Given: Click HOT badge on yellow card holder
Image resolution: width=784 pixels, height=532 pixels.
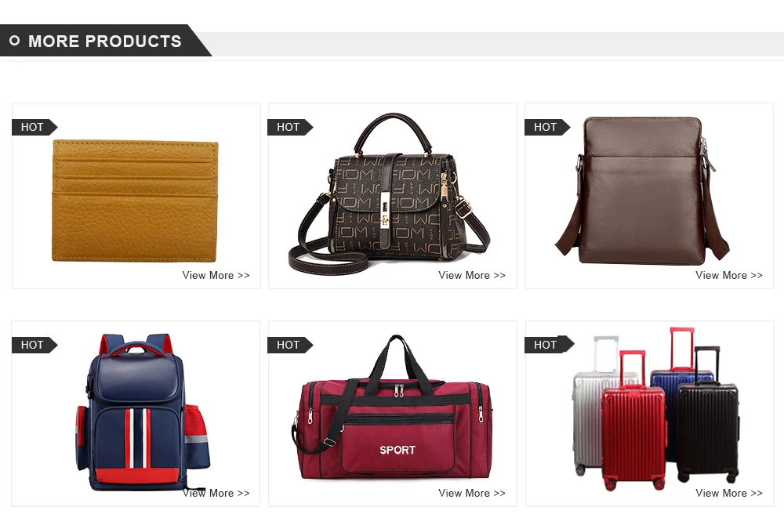Looking at the screenshot, I should coord(34,127).
